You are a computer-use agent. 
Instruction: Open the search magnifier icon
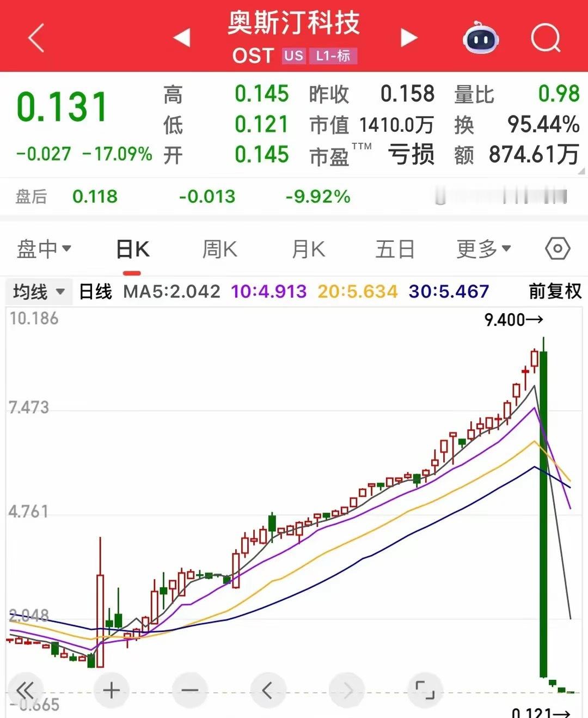tap(546, 38)
